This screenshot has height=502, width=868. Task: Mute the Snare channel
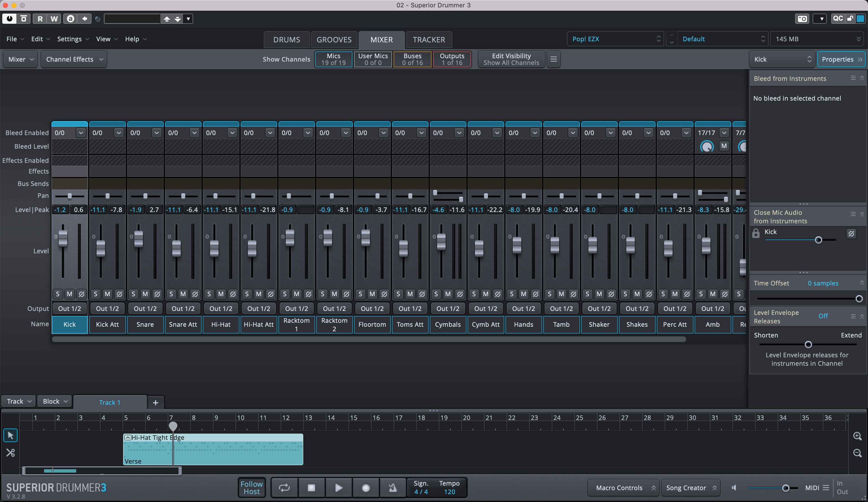[145, 294]
